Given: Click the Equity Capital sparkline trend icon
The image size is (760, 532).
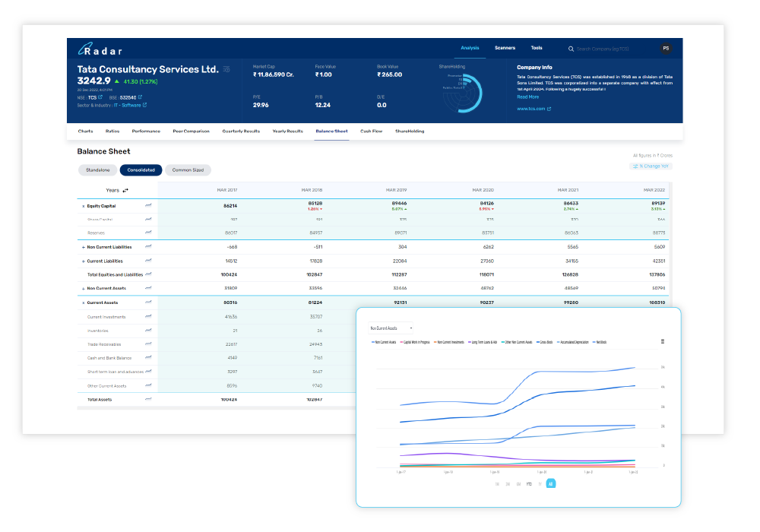Looking at the screenshot, I should (148, 205).
